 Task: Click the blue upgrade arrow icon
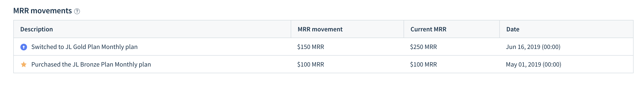click(24, 47)
